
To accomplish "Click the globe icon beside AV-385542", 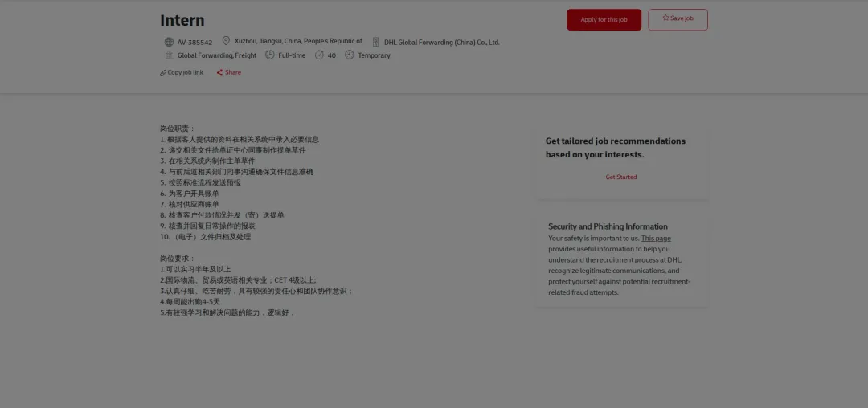I will tap(169, 42).
